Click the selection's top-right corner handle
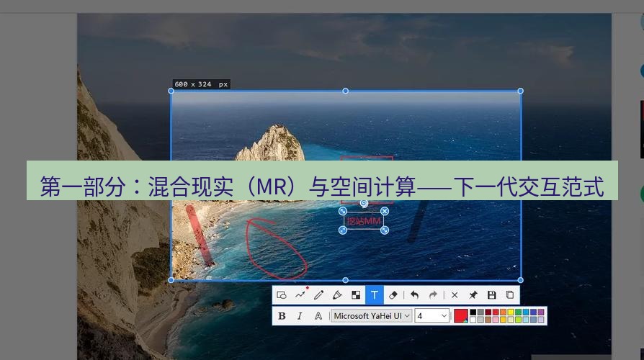The height and width of the screenshot is (360, 644). pyautogui.click(x=520, y=91)
